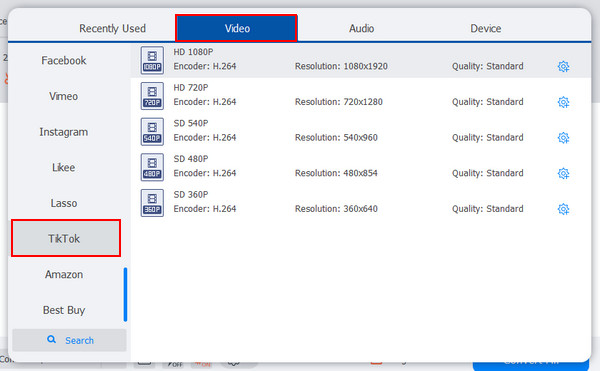Click the search magnifier icon
The width and height of the screenshot is (600, 371).
tap(51, 340)
